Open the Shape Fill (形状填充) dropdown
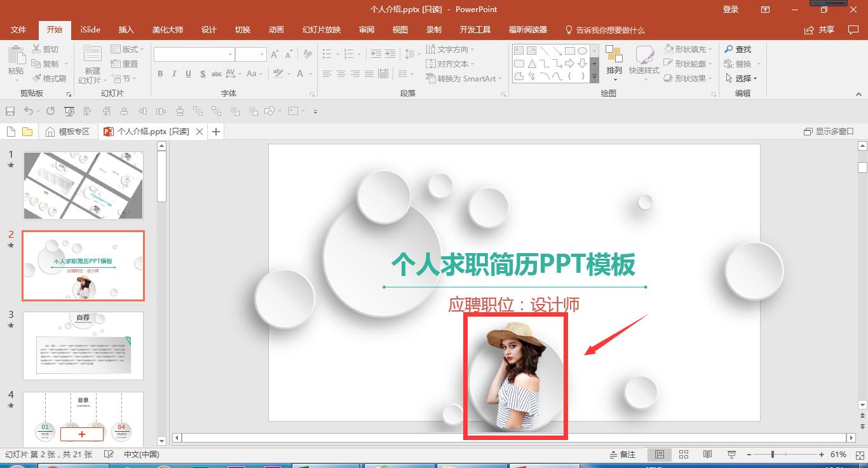 click(x=689, y=49)
